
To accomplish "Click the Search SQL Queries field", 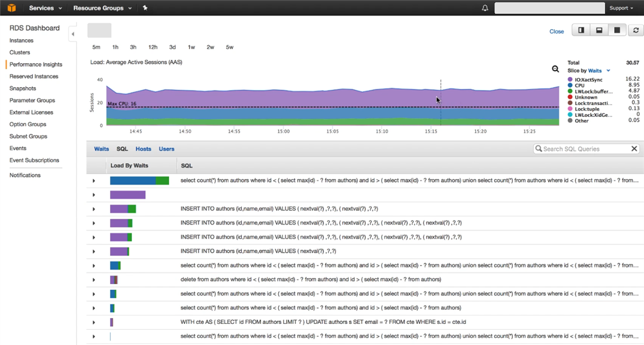I will coord(585,149).
